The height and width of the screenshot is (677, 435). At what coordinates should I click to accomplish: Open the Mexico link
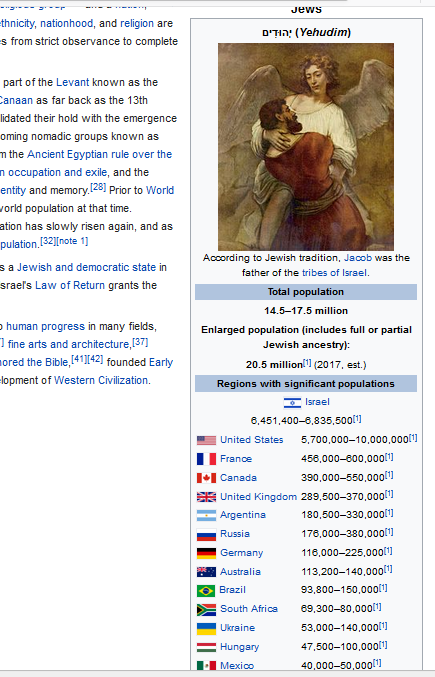coord(237,665)
